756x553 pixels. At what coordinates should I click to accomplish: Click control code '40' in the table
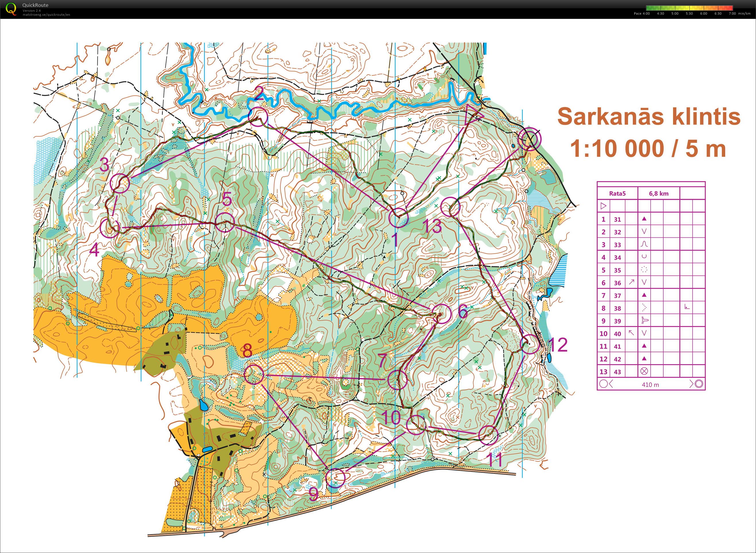617,334
